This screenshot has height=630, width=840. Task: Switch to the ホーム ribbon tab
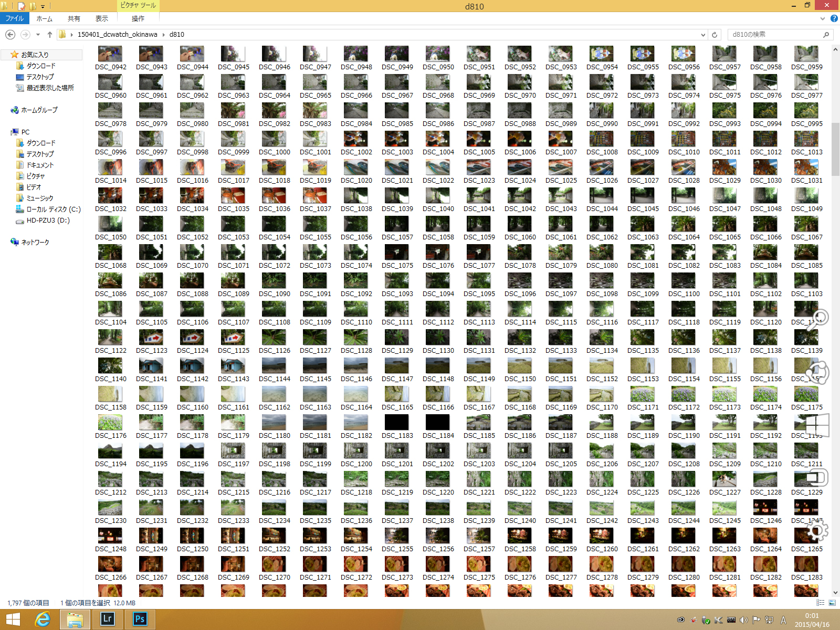(x=45, y=18)
